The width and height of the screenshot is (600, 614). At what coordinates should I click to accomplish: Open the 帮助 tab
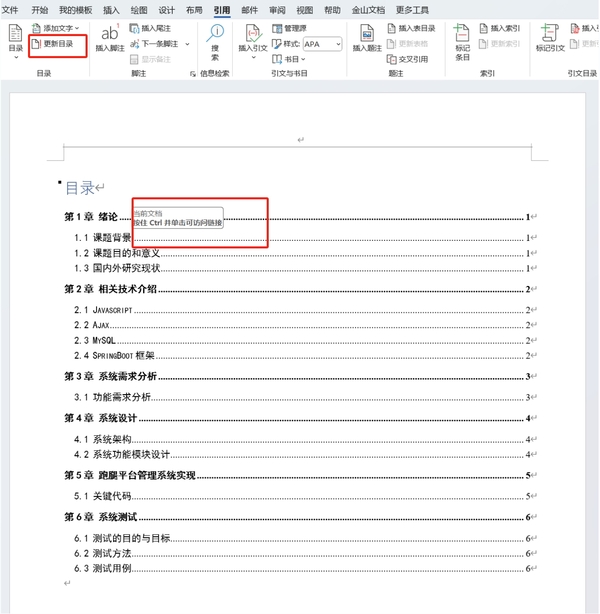(x=333, y=10)
